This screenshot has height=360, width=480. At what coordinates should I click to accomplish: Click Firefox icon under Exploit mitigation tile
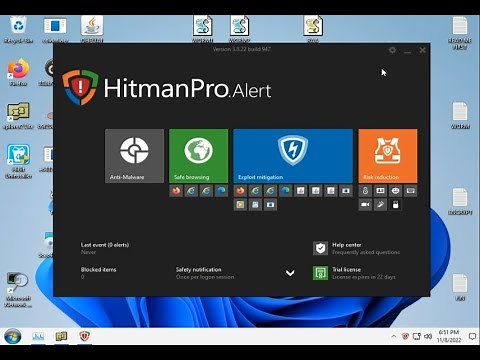(x=240, y=191)
